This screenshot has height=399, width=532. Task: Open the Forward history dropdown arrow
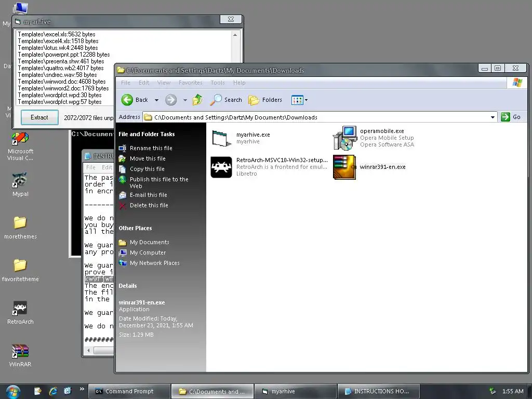point(185,100)
